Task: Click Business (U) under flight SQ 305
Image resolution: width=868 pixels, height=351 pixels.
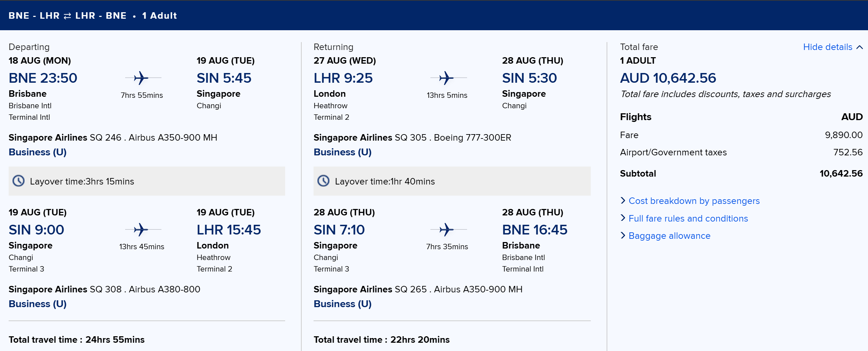Action: (343, 152)
